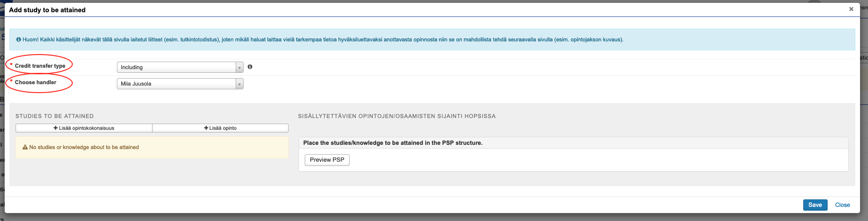Click the Close link at the bottom
The width and height of the screenshot is (868, 221).
pos(842,205)
